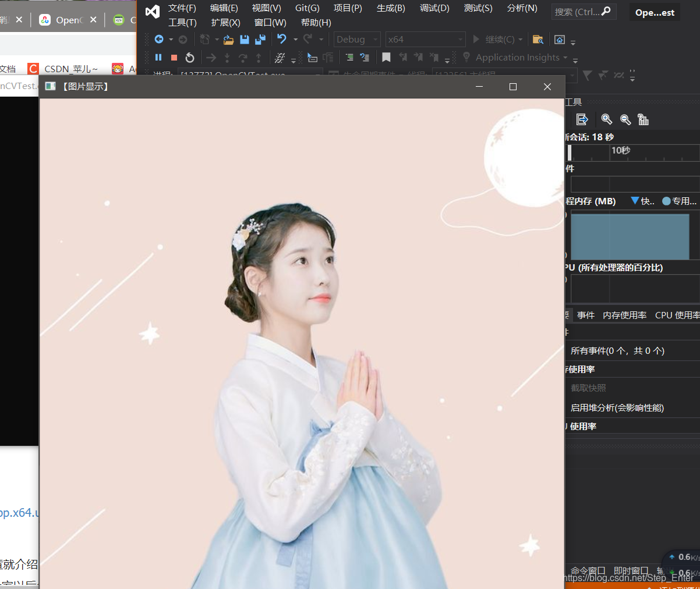
Task: Open the 调试(D) menu
Action: (433, 8)
